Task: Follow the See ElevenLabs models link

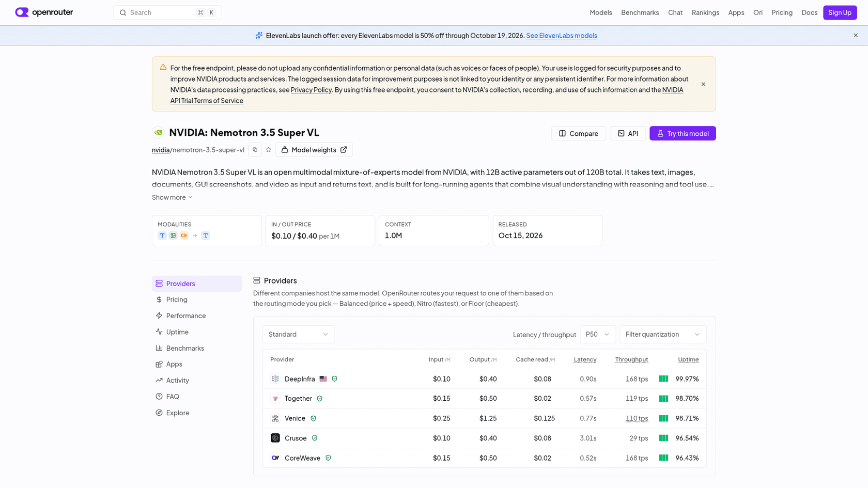Action: pyautogui.click(x=562, y=36)
